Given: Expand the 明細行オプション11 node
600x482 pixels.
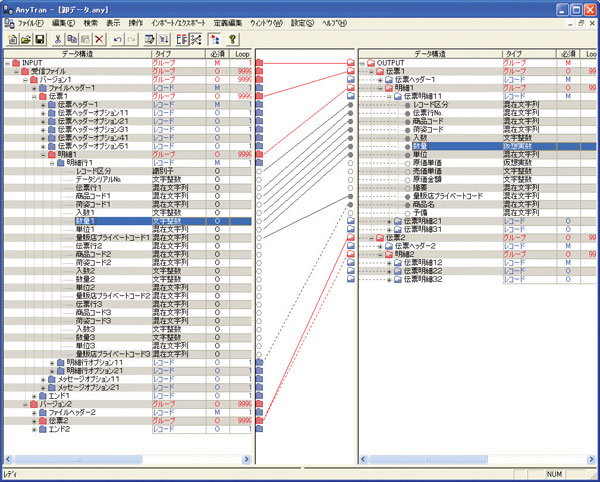Looking at the screenshot, I should point(52,363).
